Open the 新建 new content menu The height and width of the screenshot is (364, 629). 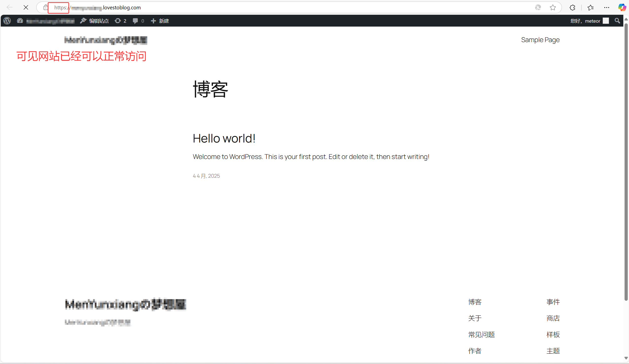pos(160,21)
